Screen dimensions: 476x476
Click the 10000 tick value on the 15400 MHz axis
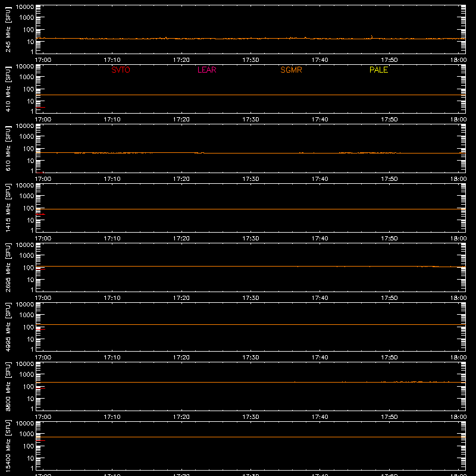(x=25, y=423)
